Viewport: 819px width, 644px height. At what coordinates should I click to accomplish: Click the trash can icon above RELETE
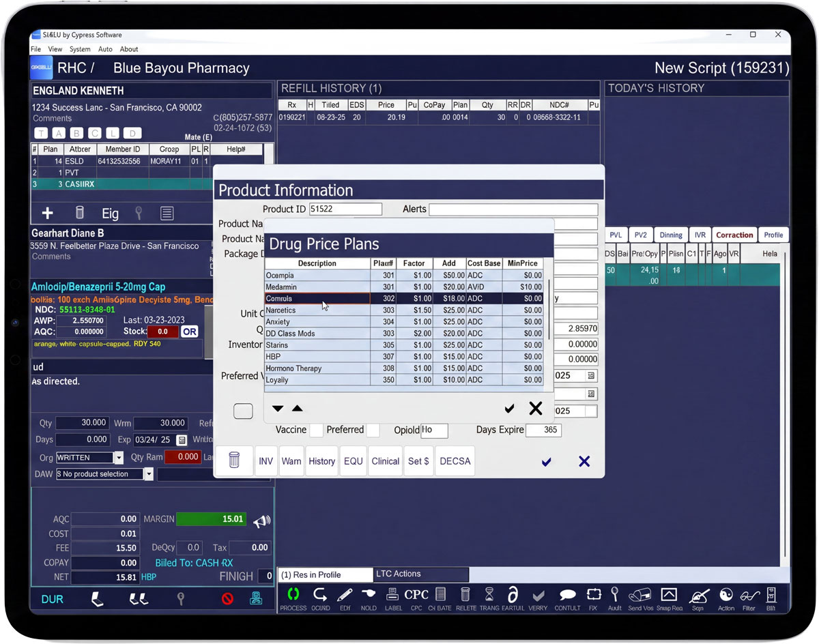coord(466,594)
